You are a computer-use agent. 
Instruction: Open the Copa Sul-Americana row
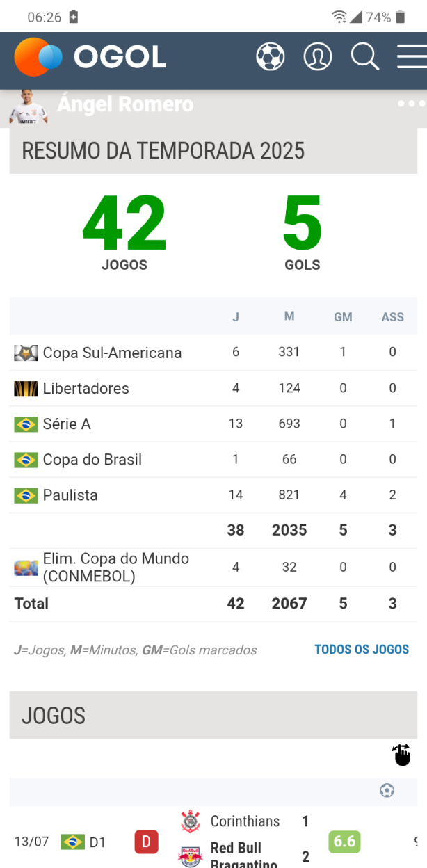coord(112,353)
